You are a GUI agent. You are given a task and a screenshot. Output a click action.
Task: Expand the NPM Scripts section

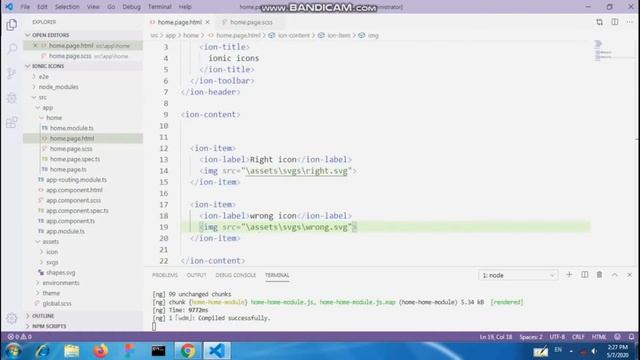tap(49, 326)
